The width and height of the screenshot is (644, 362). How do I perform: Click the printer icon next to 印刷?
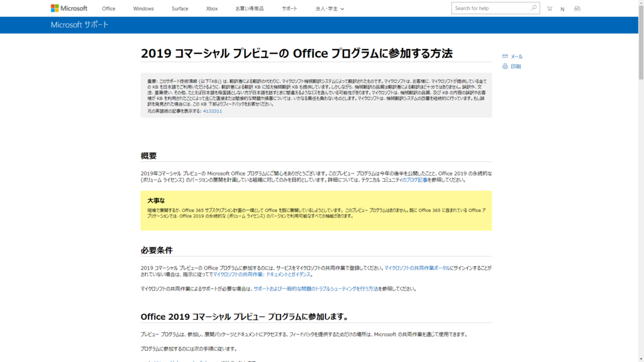(505, 66)
